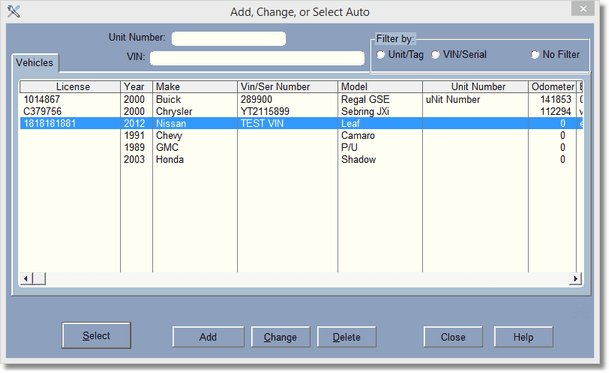The height and width of the screenshot is (373, 609).
Task: Click the Model column header
Action: pyautogui.click(x=380, y=86)
